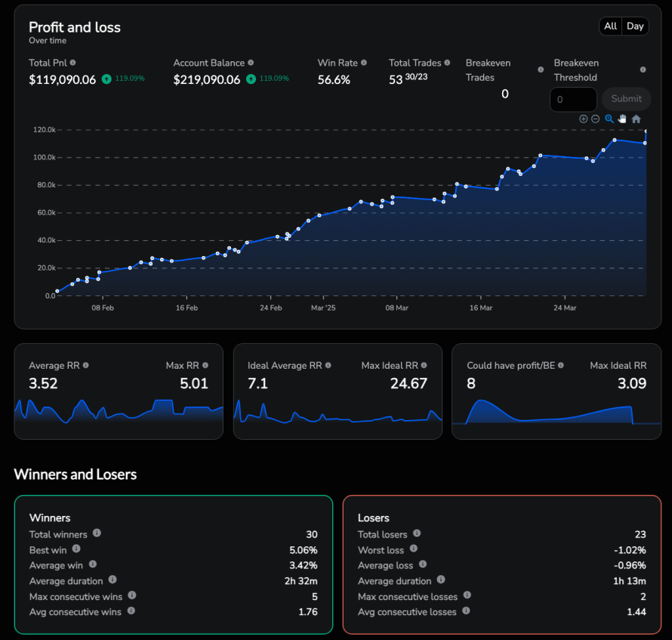Click the chart zoom out icon
672x640 pixels.
point(595,119)
